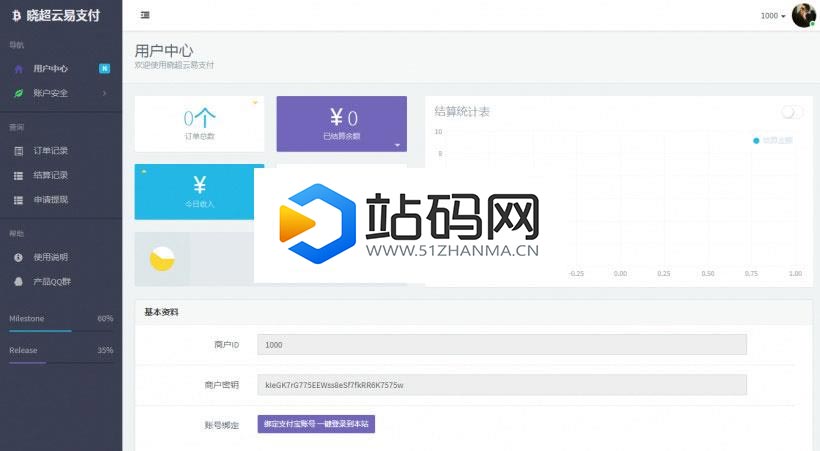Click the 商户ID input field
The image size is (820, 451).
coord(502,345)
